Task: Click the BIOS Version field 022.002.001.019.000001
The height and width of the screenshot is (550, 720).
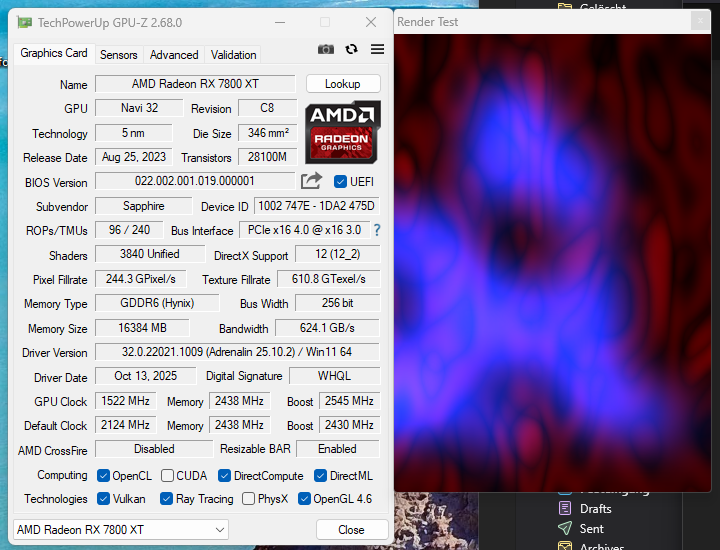Action: coord(195,181)
